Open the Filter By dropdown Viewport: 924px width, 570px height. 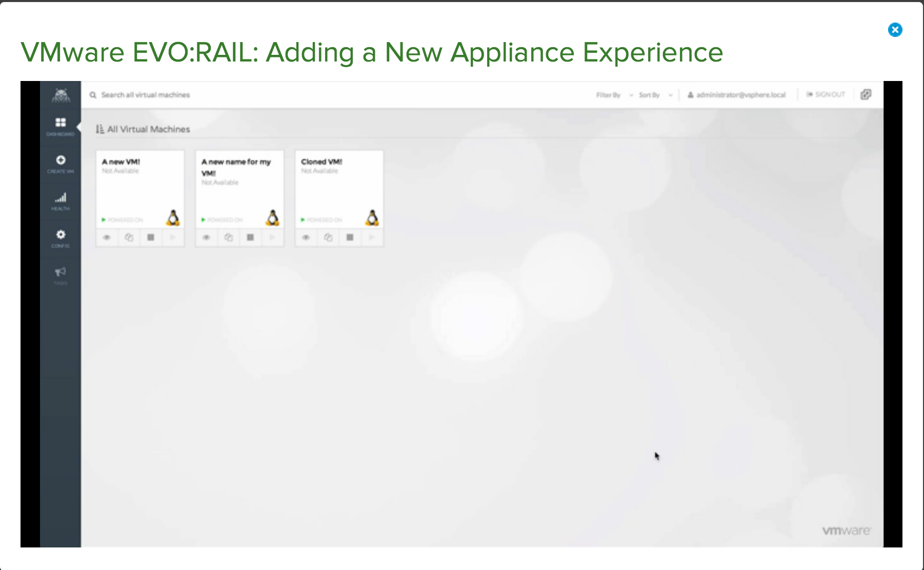tap(614, 95)
